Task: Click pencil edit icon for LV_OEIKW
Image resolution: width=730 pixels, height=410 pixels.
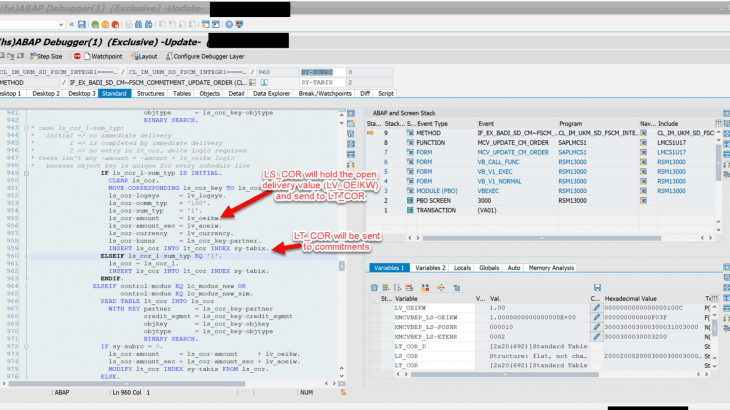Action: (x=597, y=307)
